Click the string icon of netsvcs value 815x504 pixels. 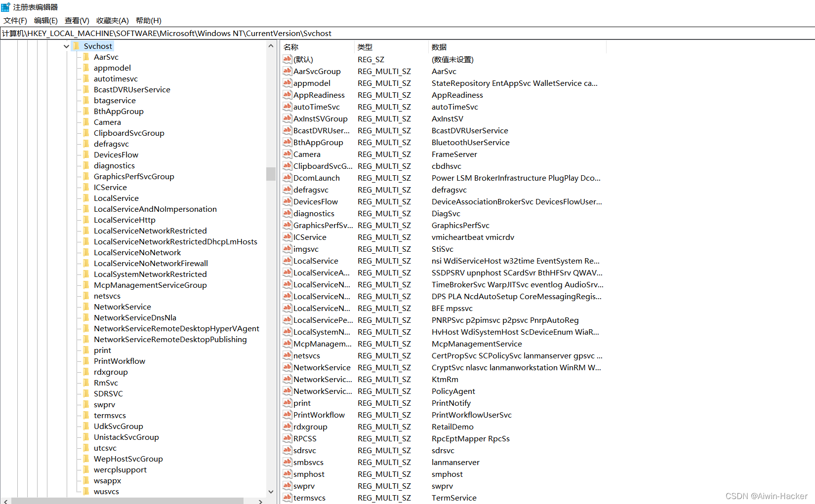[287, 355]
